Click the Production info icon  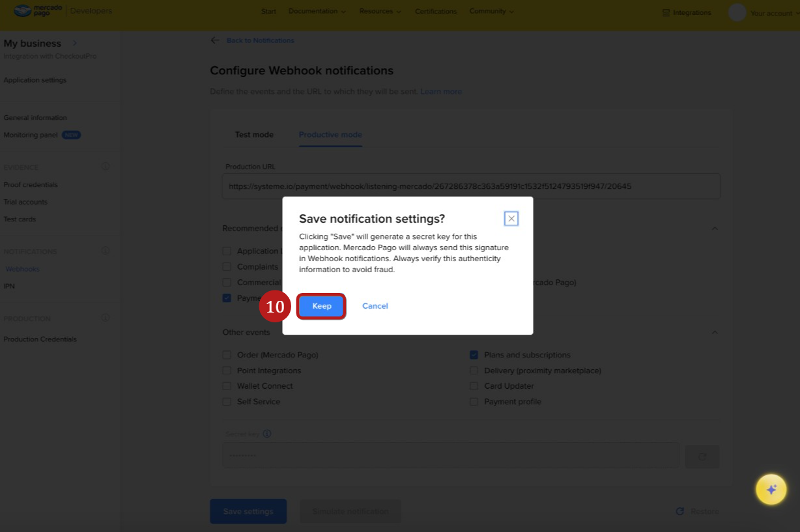point(106,318)
